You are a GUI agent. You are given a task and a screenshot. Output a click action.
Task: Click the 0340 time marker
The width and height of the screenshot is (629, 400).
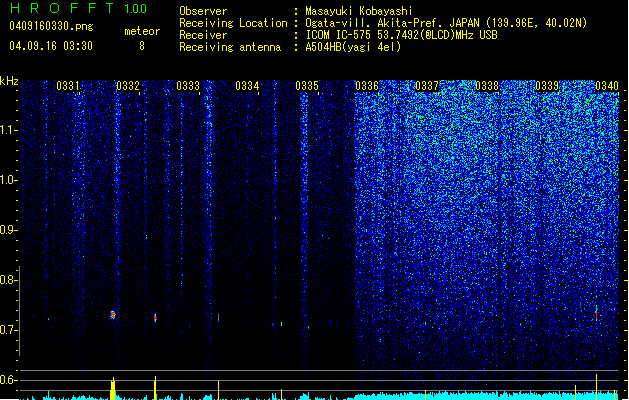click(x=607, y=86)
